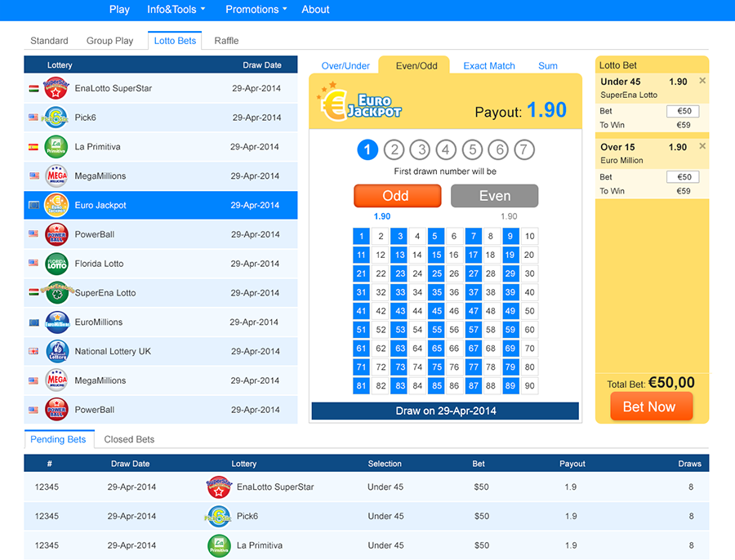Open the Closed Bets tab
The image size is (735, 560).
tap(129, 439)
